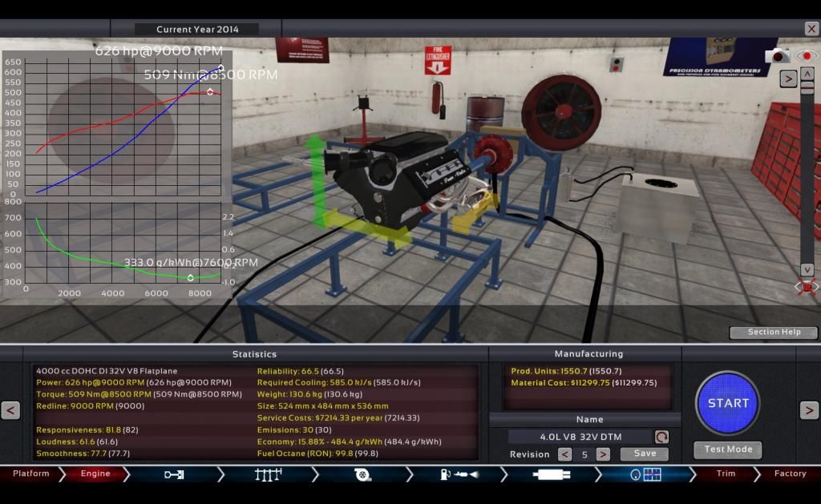Viewport: 821px width, 504px height.
Task: Click the Weight: 130.6 kg statistic
Action: (309, 394)
